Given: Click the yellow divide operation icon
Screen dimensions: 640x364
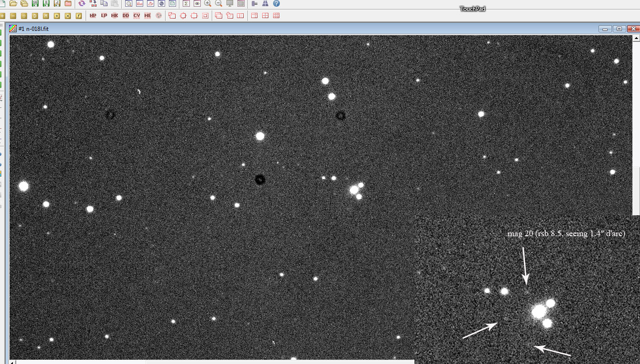Looking at the screenshot, I should [24, 16].
